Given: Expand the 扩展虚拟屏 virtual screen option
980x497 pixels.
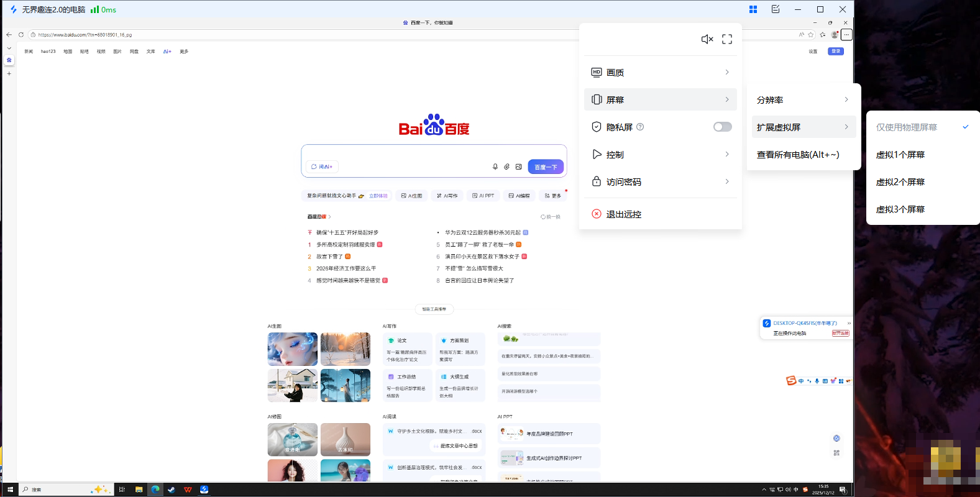Looking at the screenshot, I should [x=804, y=127].
